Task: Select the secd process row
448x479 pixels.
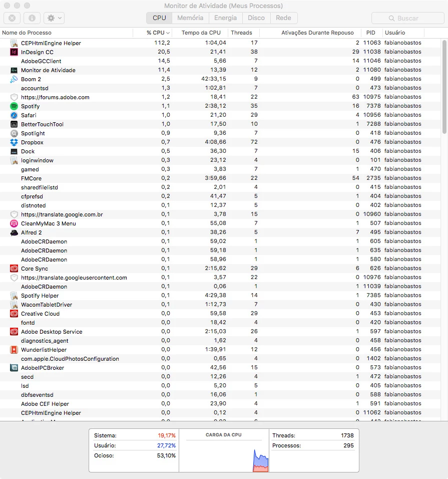Action: coord(220,377)
